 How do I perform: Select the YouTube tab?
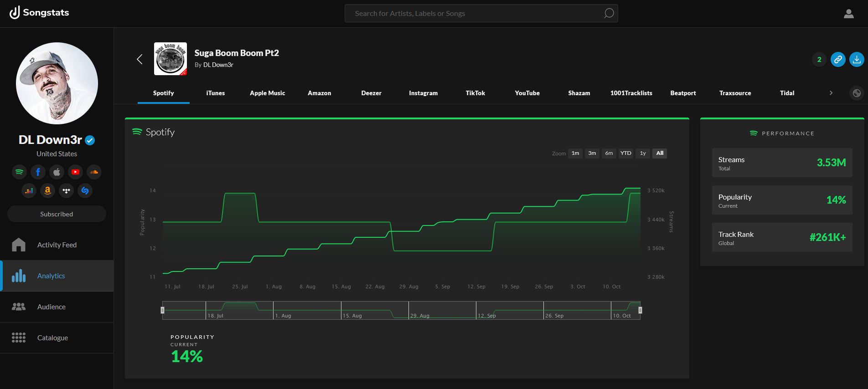(527, 93)
